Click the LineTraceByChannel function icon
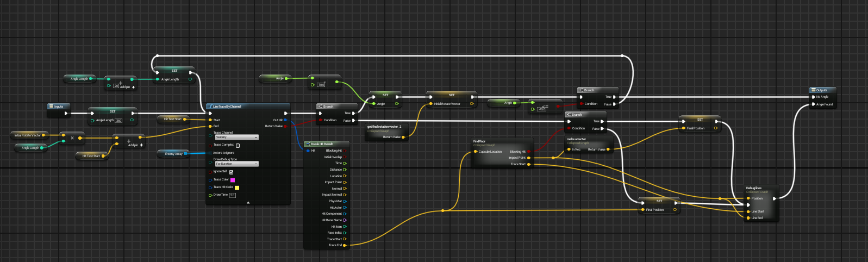 [210, 107]
